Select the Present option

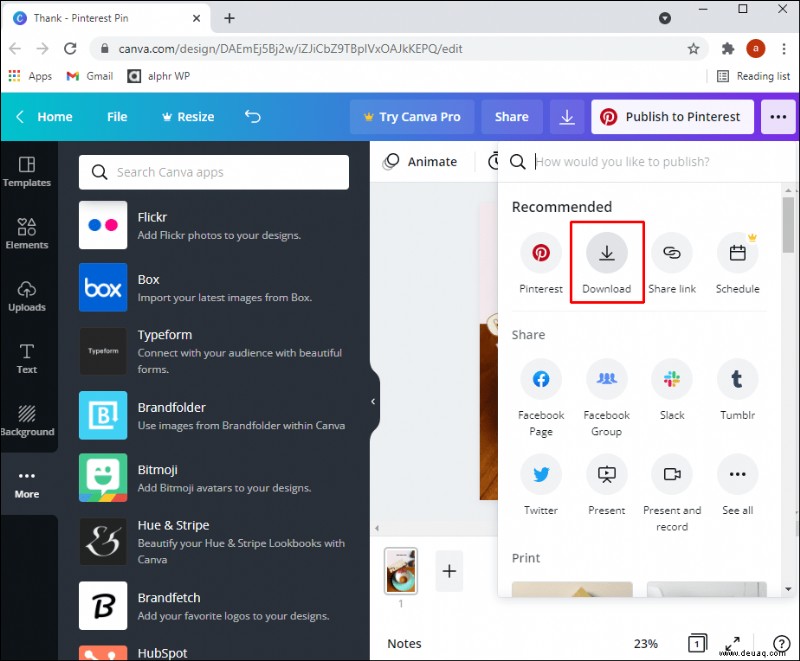click(x=607, y=485)
